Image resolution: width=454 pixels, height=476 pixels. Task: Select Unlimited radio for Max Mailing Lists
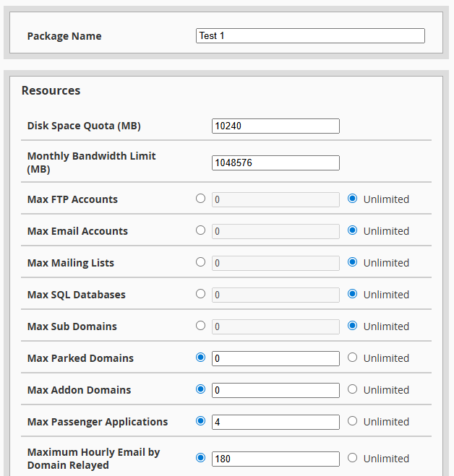pyautogui.click(x=352, y=262)
